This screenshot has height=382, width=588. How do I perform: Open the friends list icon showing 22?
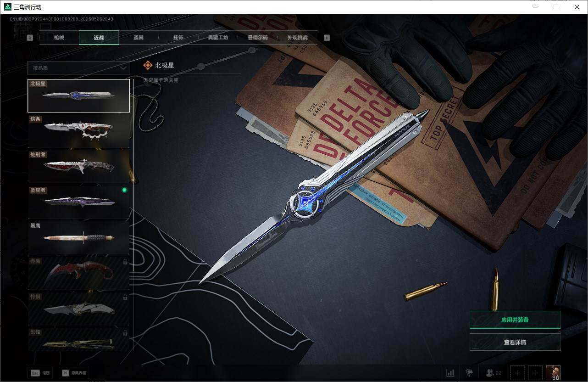(494, 373)
